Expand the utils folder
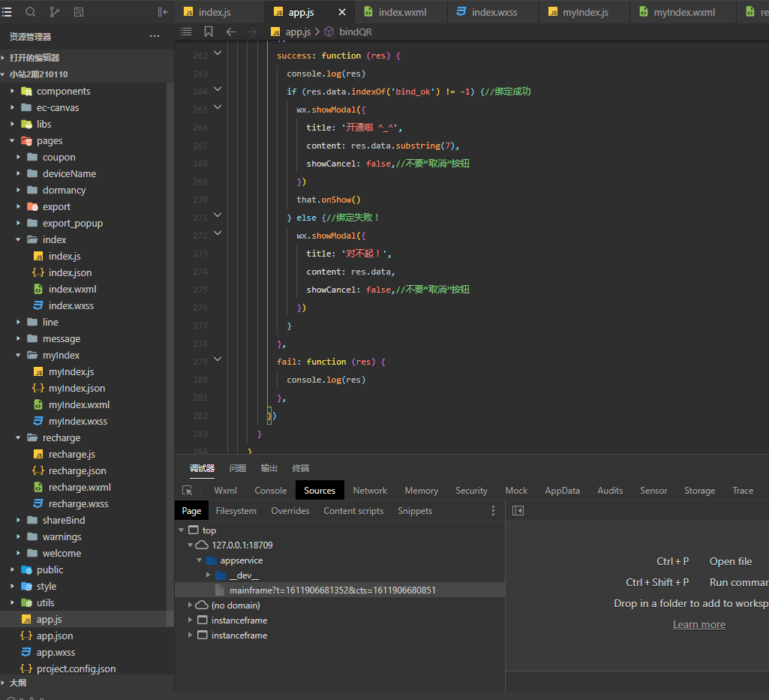Image resolution: width=769 pixels, height=700 pixels. pos(12,603)
